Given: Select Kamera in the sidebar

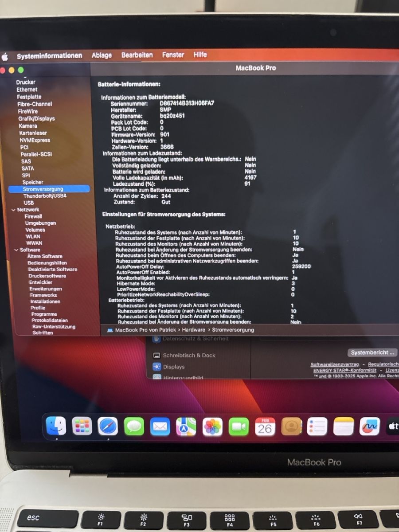Looking at the screenshot, I should [x=28, y=126].
